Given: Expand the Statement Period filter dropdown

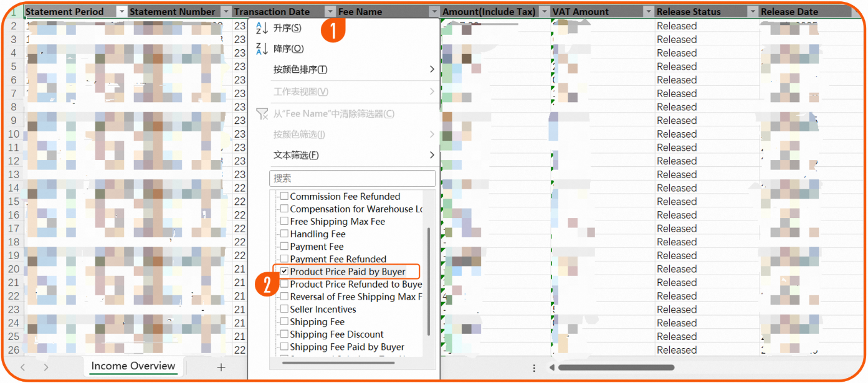Looking at the screenshot, I should (x=122, y=12).
